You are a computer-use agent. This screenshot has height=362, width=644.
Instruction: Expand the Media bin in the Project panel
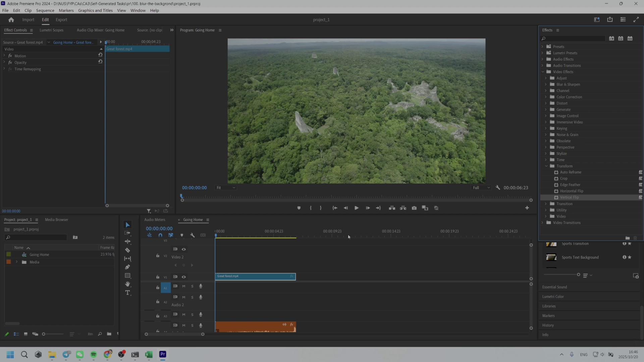pyautogui.click(x=17, y=262)
